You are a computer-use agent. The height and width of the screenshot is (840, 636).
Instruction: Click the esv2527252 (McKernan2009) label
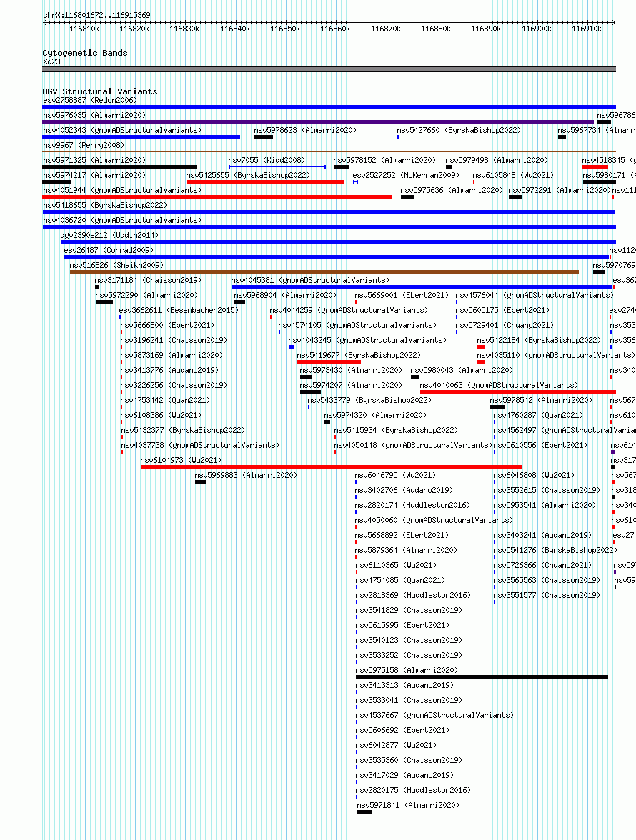406,175
